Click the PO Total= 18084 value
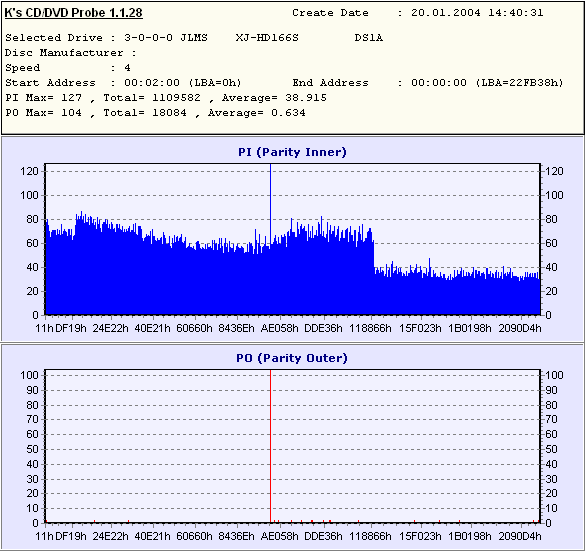 click(145, 113)
